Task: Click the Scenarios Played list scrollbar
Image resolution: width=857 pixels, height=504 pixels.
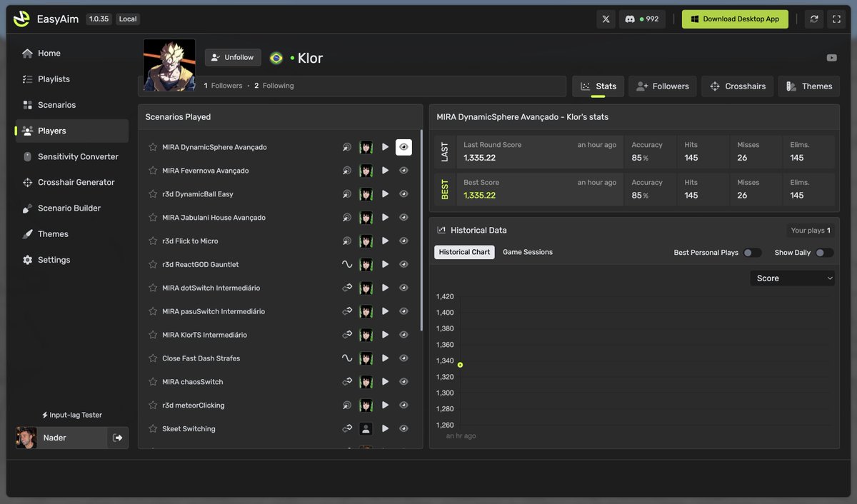Action: click(x=421, y=230)
